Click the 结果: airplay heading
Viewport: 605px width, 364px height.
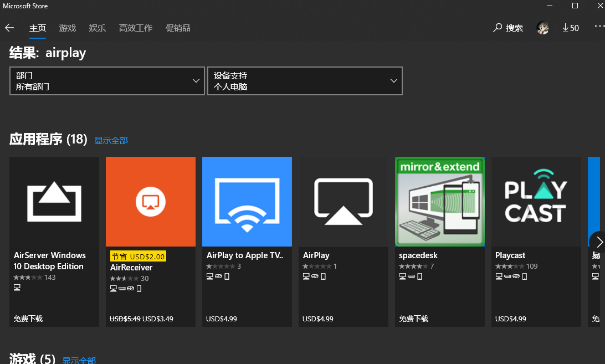coord(48,53)
